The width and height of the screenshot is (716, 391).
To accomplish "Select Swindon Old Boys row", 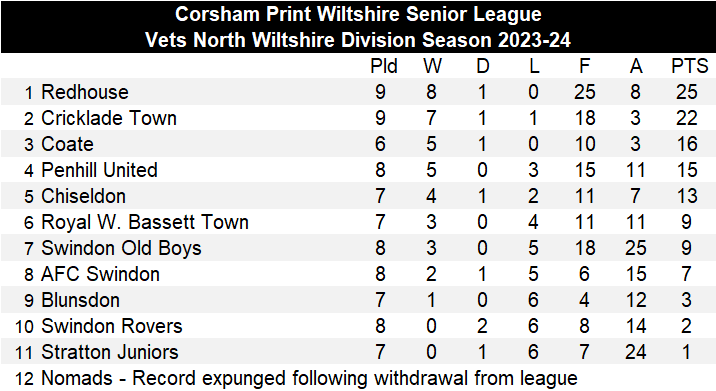I will click(x=358, y=248).
